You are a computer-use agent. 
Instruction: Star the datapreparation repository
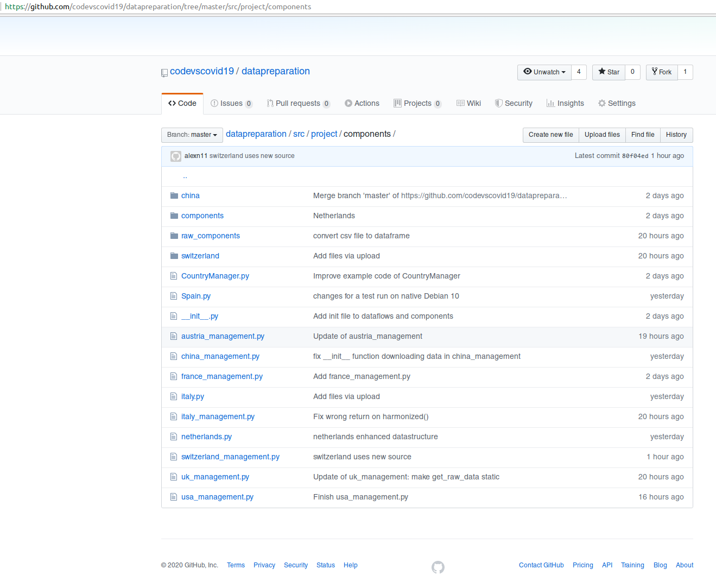point(609,72)
